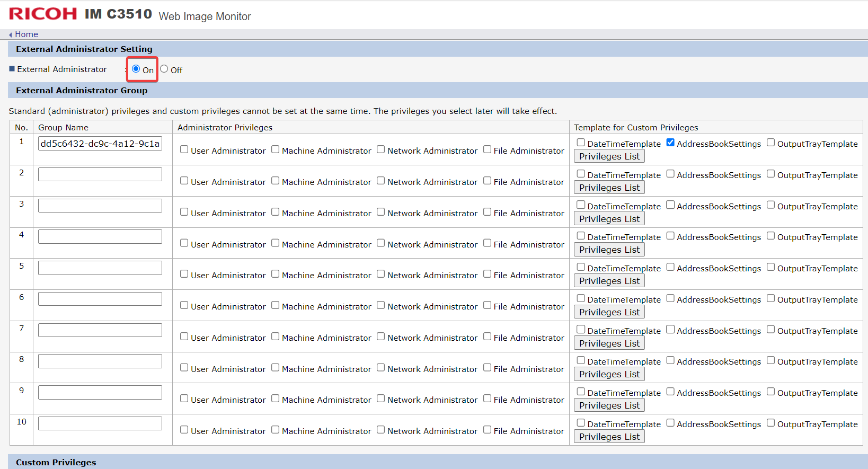Click Privileges List button in row 10
The width and height of the screenshot is (868, 469).
tap(609, 437)
